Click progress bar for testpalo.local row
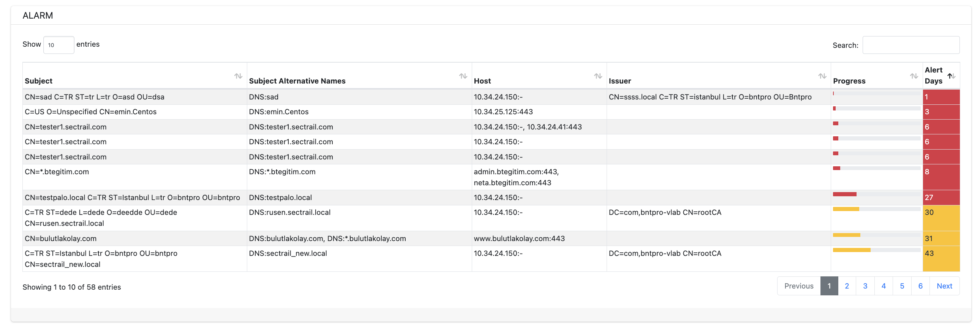980x328 pixels. click(x=876, y=194)
